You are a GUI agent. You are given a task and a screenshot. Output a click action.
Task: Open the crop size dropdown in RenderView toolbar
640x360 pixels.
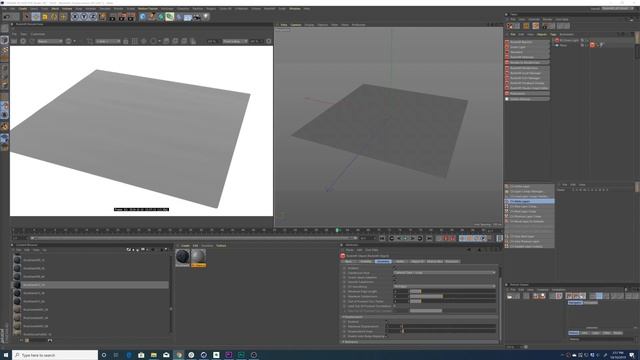point(108,41)
